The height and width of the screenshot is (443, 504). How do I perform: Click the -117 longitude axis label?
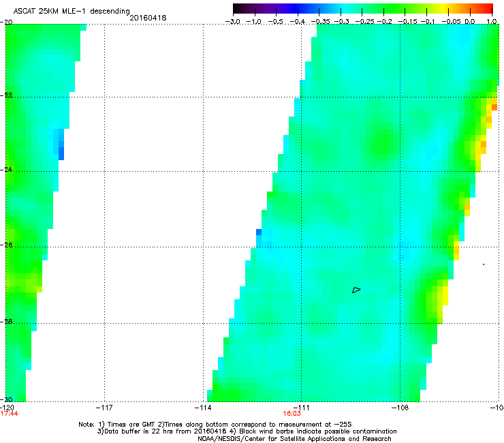point(104,408)
